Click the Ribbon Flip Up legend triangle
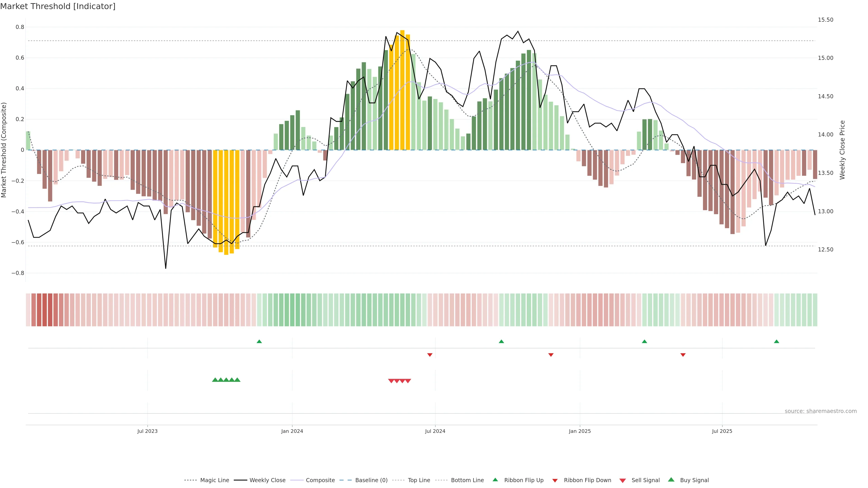 pos(495,480)
